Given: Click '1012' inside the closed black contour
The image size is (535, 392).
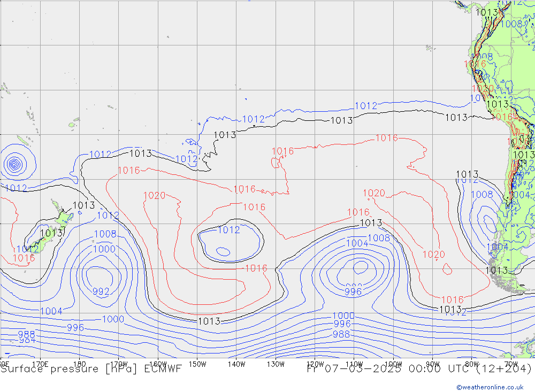Looking at the screenshot, I should (x=229, y=230).
